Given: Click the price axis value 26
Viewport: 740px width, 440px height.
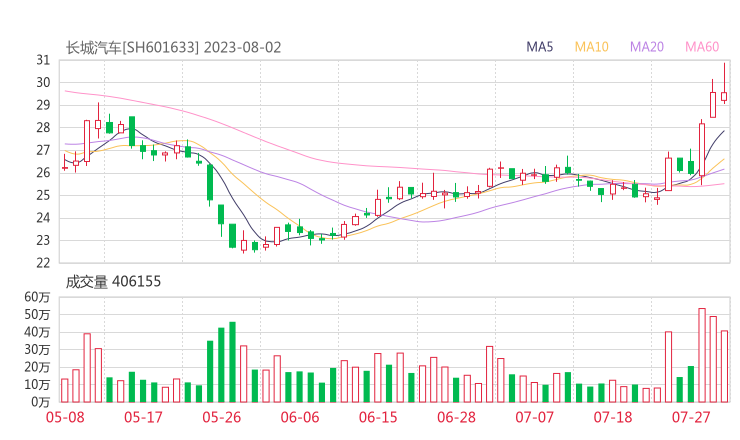Looking at the screenshot, I should point(43,173).
